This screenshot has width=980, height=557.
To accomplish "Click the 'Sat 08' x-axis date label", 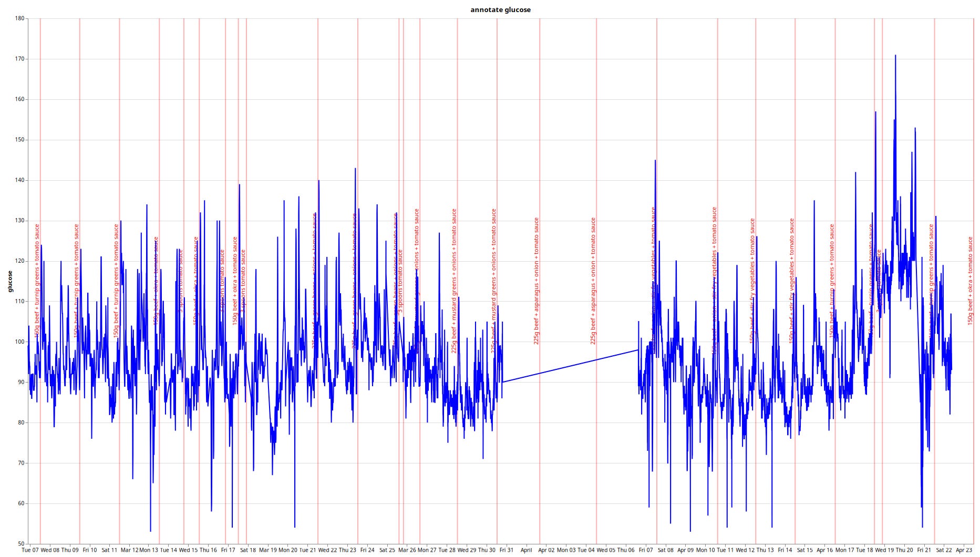I will [665, 551].
